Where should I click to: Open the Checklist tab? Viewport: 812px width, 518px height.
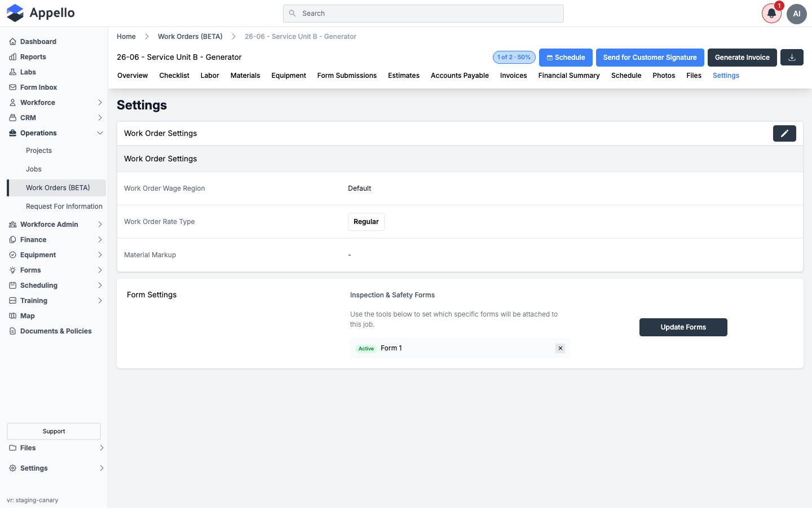coord(174,76)
